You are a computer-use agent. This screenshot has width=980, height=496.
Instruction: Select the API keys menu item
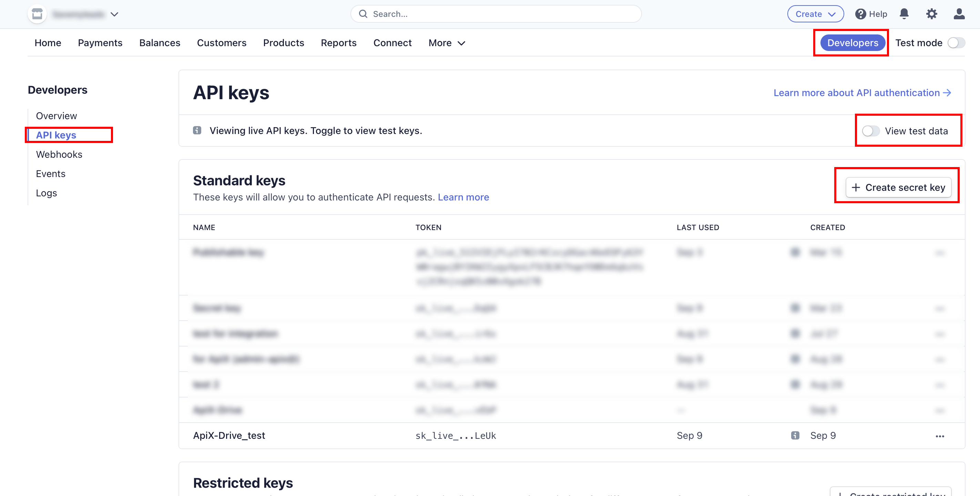56,135
